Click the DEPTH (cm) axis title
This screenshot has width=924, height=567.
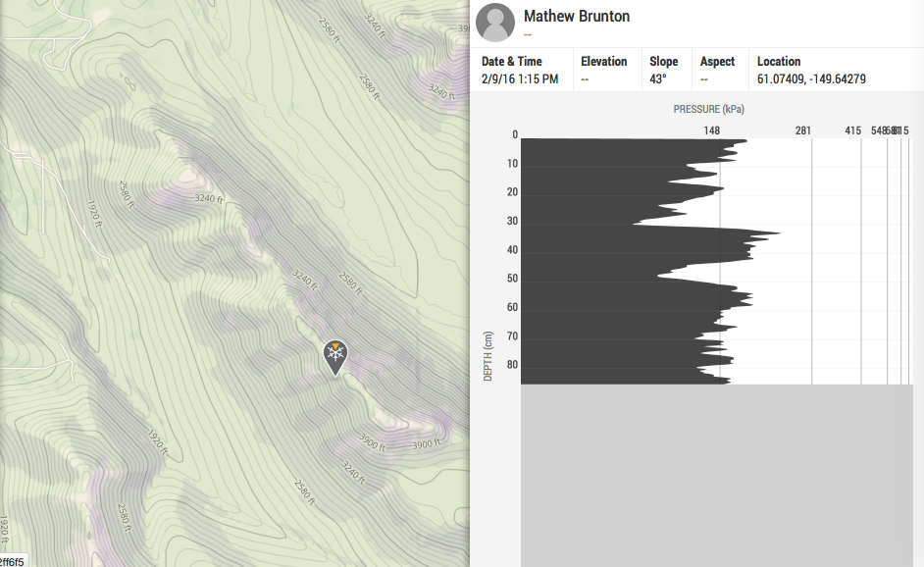[488, 356]
